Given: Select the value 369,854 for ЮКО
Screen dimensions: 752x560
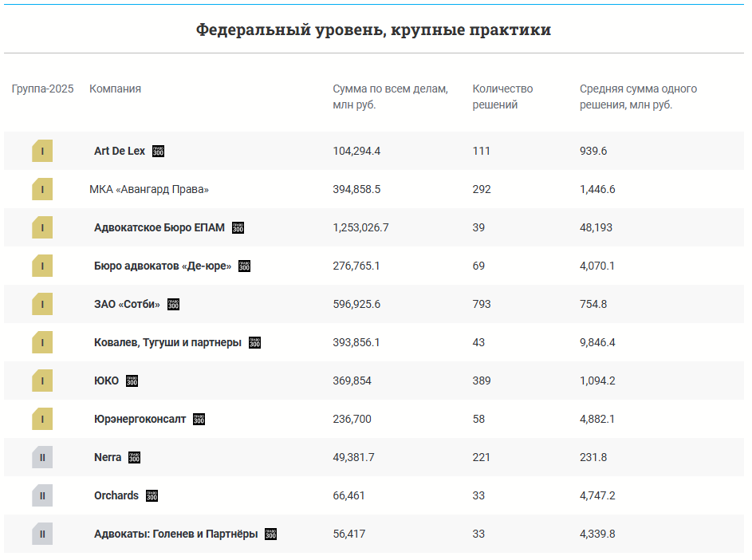Looking at the screenshot, I should (352, 381).
